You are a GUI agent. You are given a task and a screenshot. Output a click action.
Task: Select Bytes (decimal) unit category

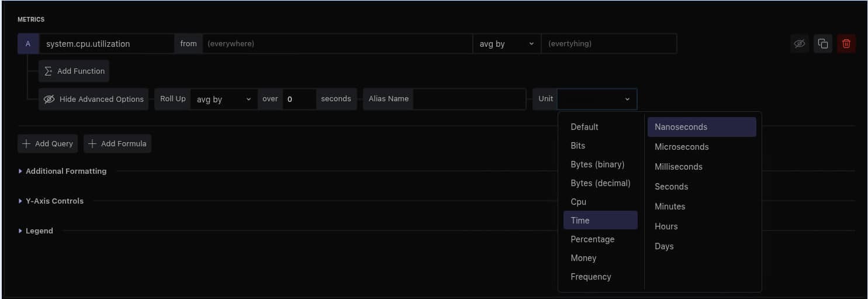tap(600, 183)
